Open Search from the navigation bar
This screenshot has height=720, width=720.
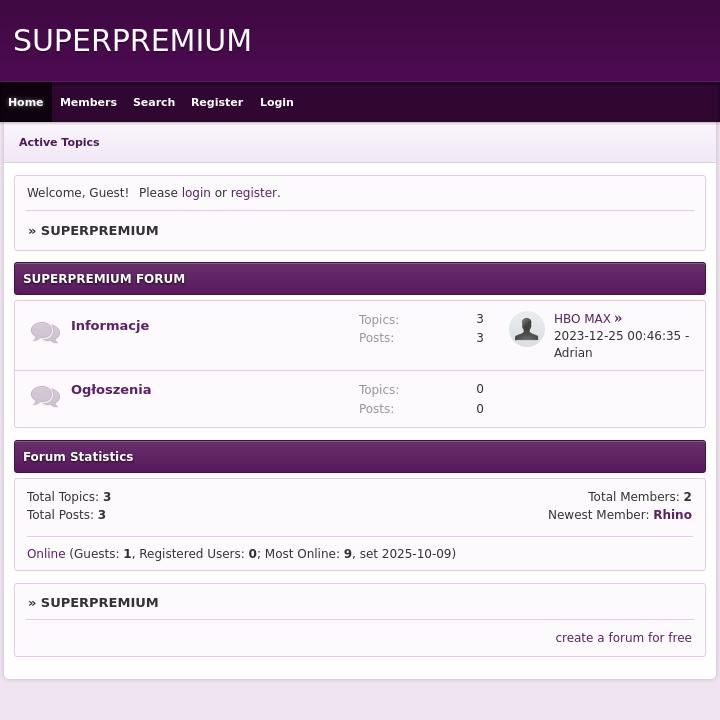click(154, 102)
